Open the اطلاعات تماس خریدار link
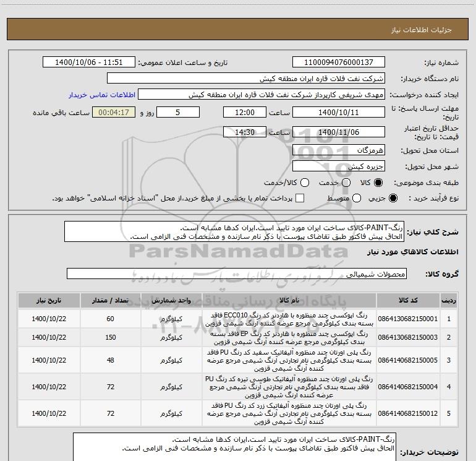The image size is (476, 461). click(x=102, y=95)
